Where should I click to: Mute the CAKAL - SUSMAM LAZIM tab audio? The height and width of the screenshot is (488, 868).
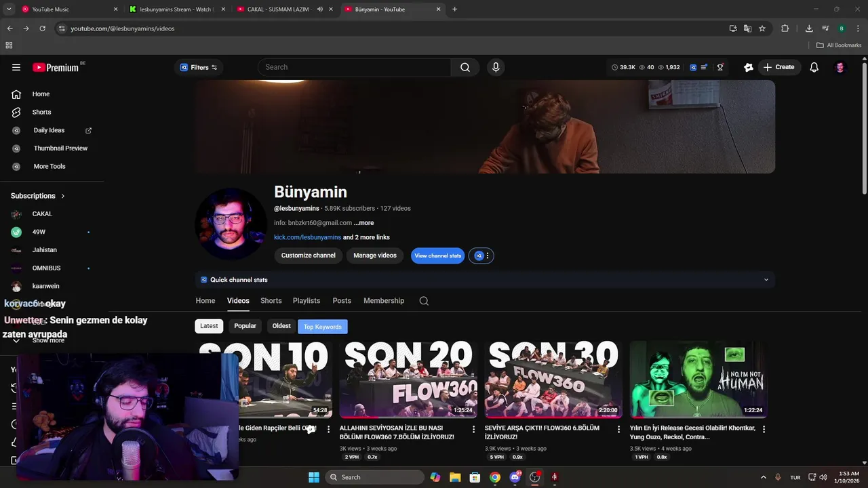tap(320, 9)
